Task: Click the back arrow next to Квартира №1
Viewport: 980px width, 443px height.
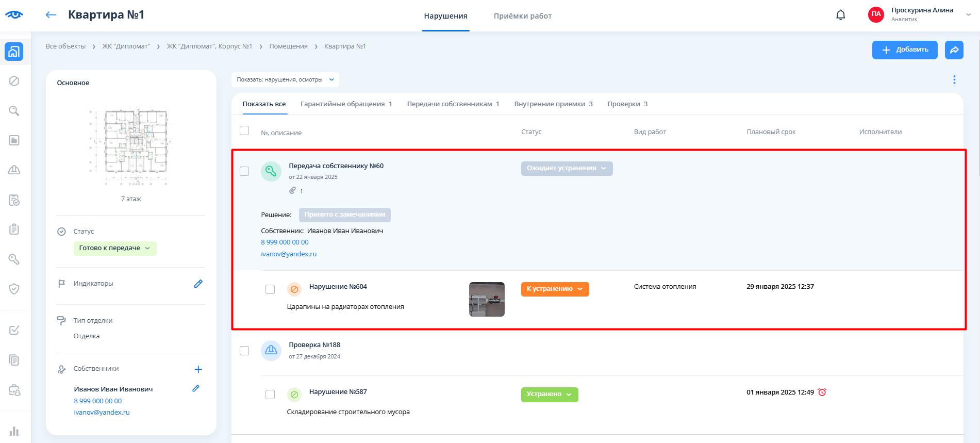Action: pos(51,15)
